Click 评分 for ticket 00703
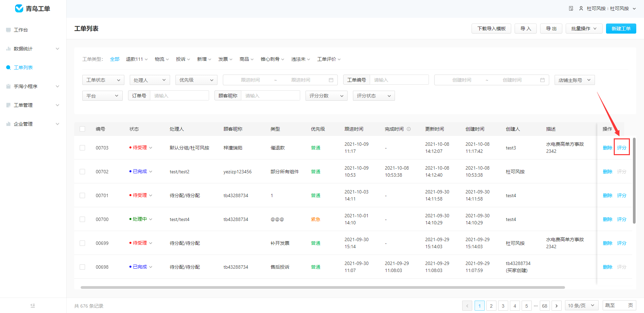The width and height of the screenshot is (644, 313). [x=621, y=148]
